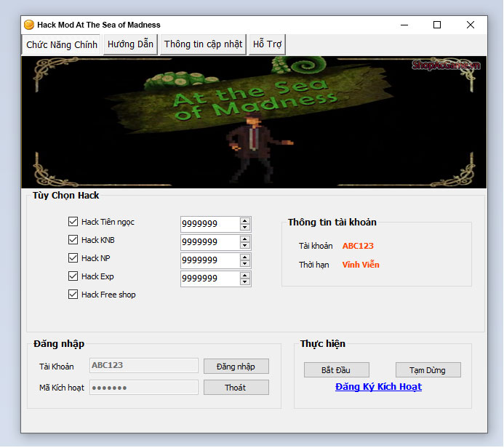Click the Thoát button
Screen dimensions: 504x448
236,388
